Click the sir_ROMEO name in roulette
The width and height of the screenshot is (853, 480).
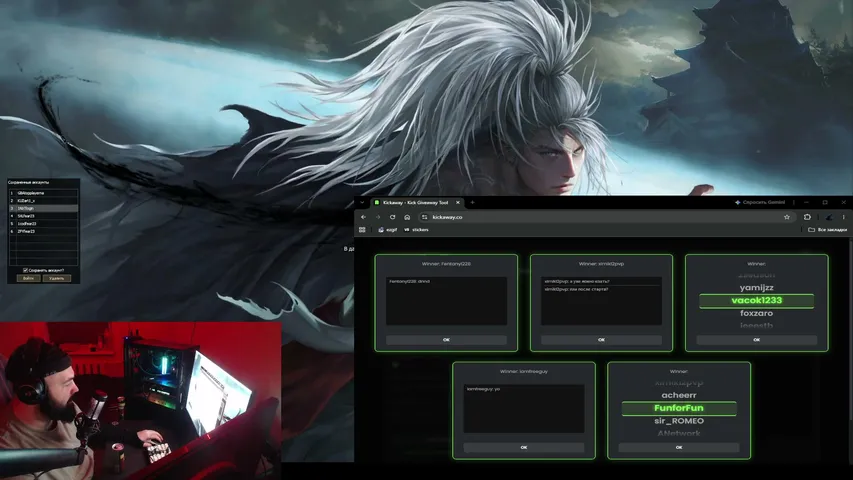(x=679, y=421)
